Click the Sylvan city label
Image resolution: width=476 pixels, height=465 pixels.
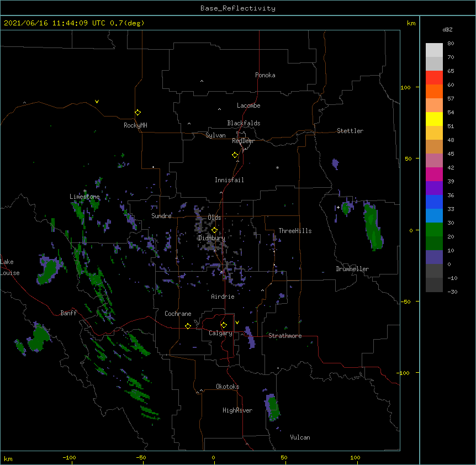pyautogui.click(x=215, y=135)
